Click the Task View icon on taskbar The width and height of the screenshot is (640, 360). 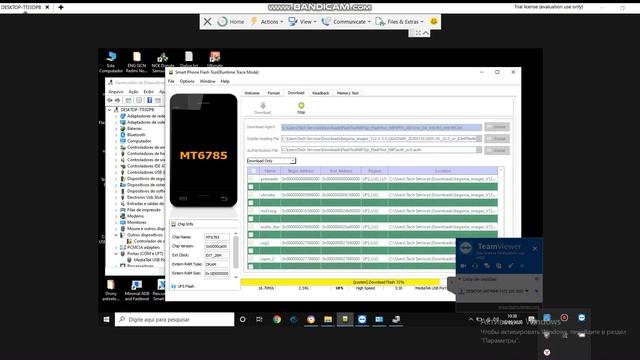pos(259,319)
